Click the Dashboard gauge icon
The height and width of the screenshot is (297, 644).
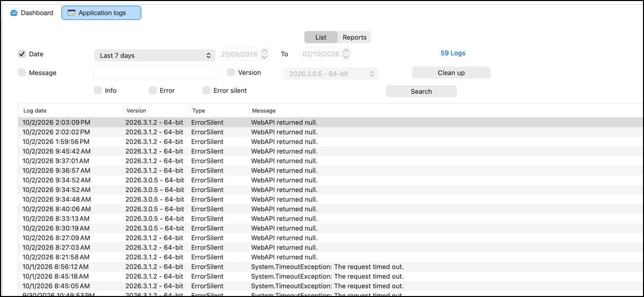[14, 13]
